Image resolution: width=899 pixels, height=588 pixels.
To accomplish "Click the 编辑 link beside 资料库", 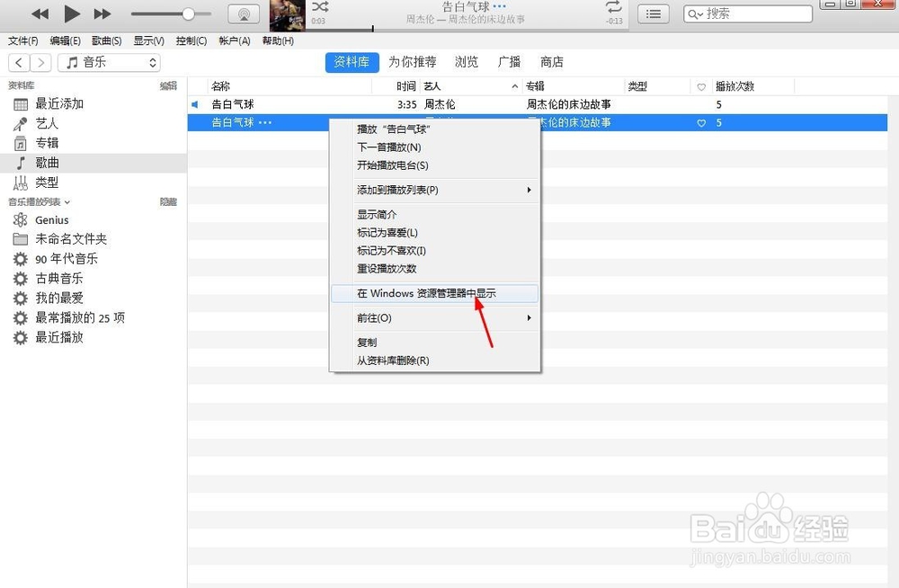I will (168, 85).
